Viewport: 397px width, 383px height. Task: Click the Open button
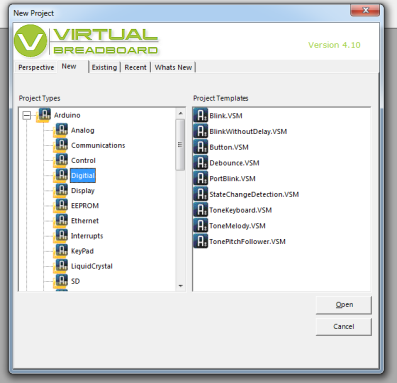344,305
